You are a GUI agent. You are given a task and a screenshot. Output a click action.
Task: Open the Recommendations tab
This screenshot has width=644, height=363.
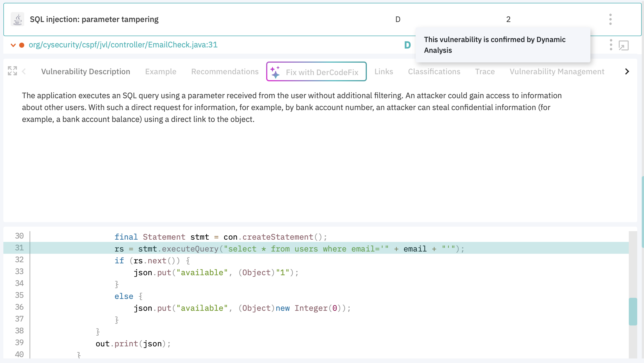[225, 71]
